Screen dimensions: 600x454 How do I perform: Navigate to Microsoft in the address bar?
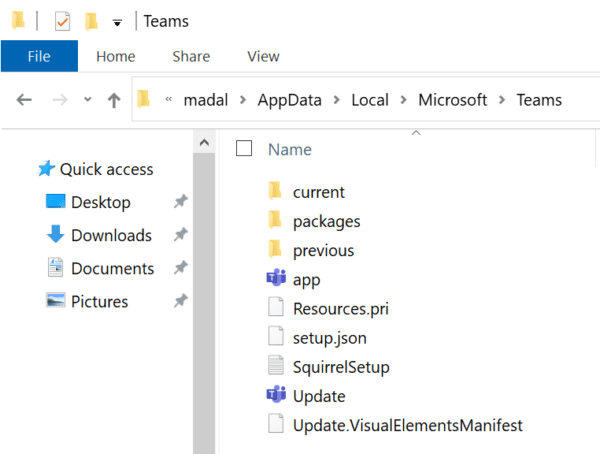452,100
